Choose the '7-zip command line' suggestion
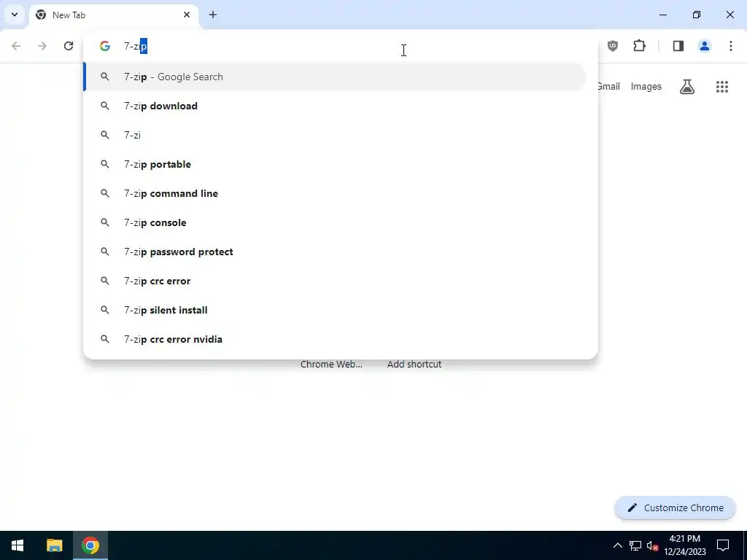This screenshot has height=560, width=747. click(x=336, y=193)
